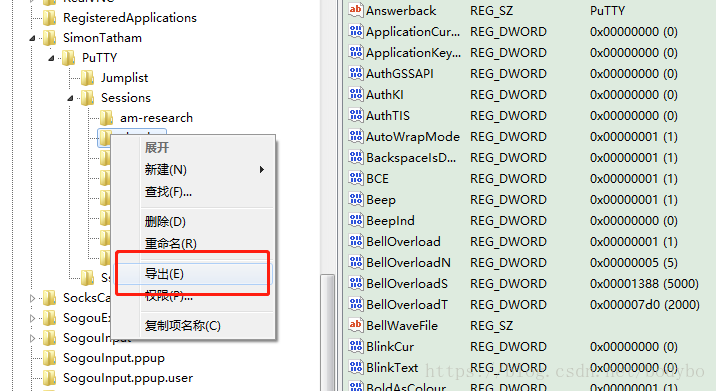Click the ApplicationKey... DWORD value icon
The height and width of the screenshot is (391, 716).
[x=356, y=52]
